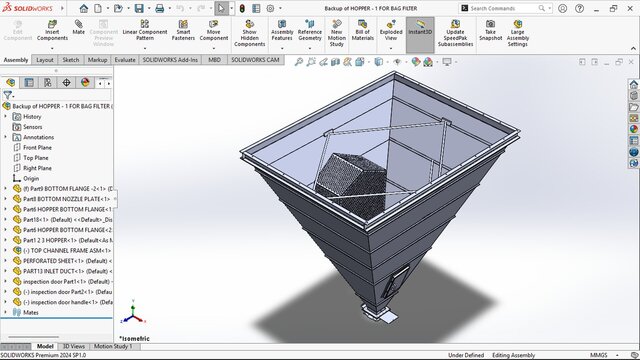Select the Top Plane
640x360 pixels.
[x=36, y=158]
